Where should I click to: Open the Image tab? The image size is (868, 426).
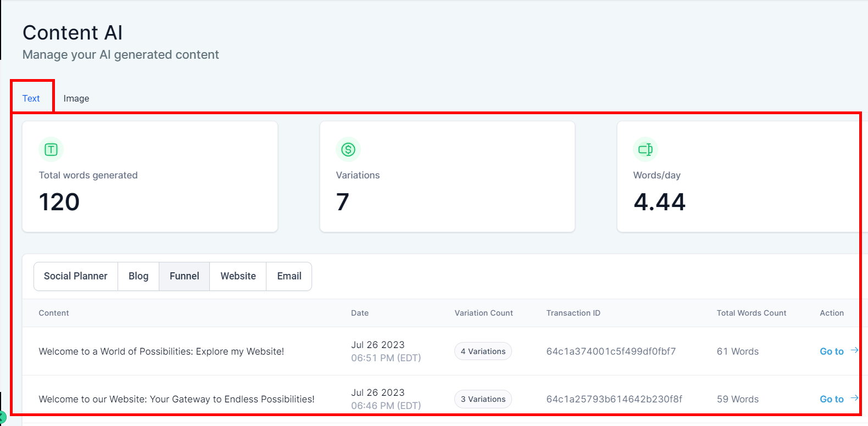pyautogui.click(x=76, y=98)
